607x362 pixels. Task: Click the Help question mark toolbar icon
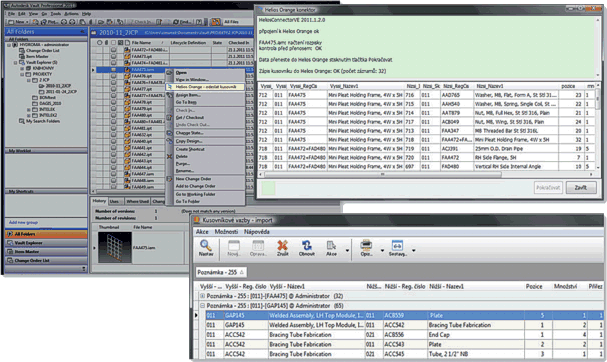pyautogui.click(x=199, y=22)
